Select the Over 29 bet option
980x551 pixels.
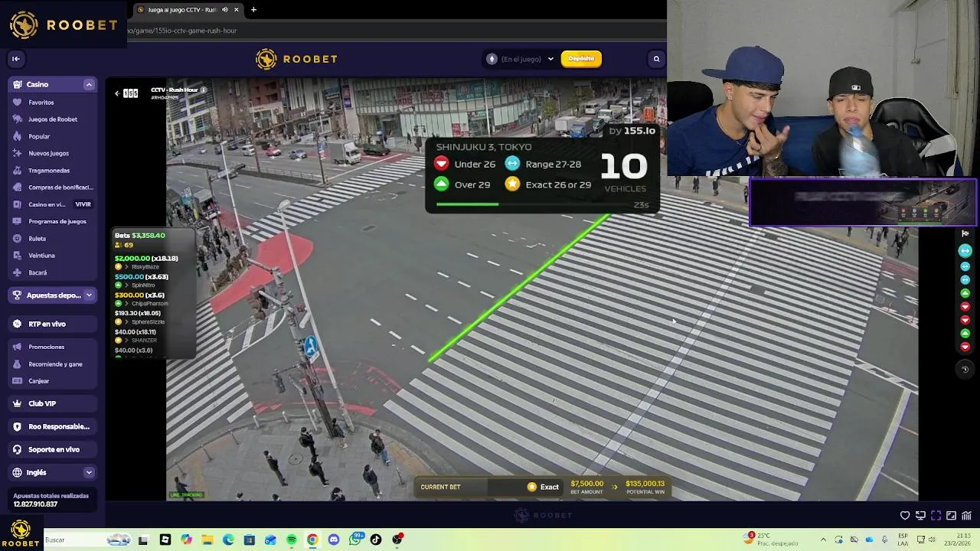(x=462, y=184)
